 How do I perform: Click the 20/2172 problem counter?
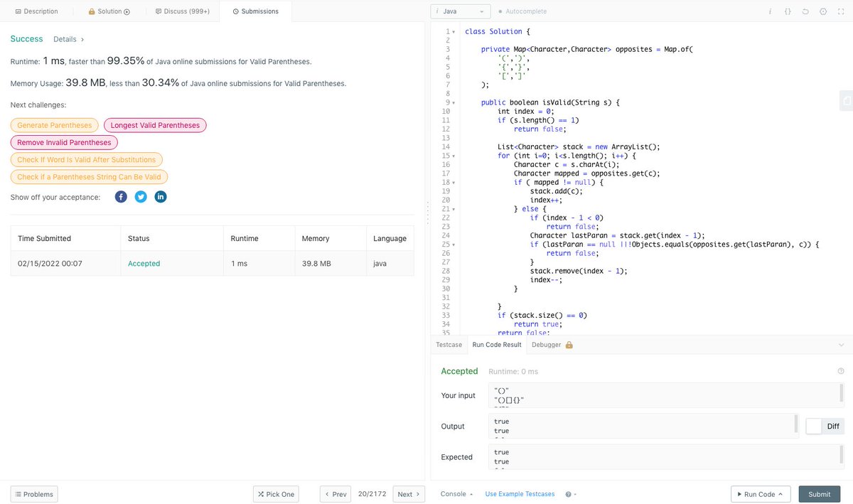(372, 494)
